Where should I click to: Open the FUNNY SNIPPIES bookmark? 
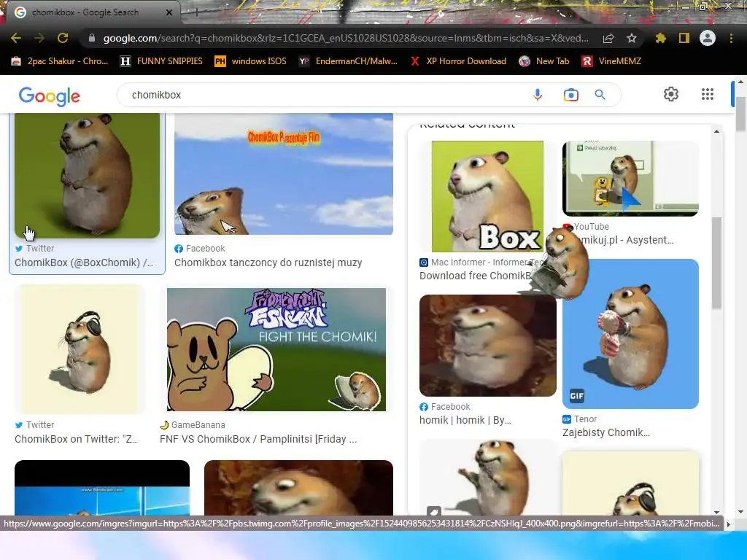click(161, 61)
